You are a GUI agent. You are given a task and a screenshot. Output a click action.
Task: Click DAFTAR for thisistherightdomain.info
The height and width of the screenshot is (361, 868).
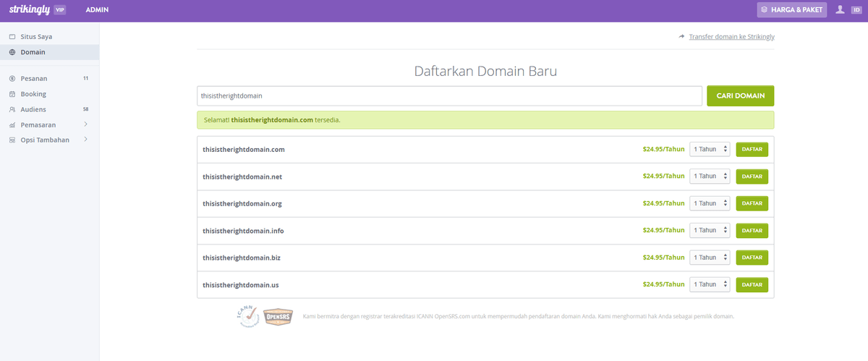point(752,230)
